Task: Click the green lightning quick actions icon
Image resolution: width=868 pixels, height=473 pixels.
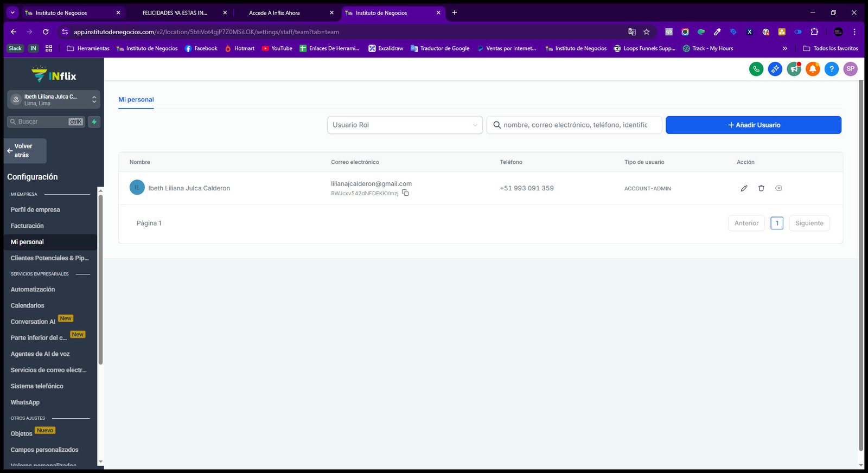Action: click(94, 122)
